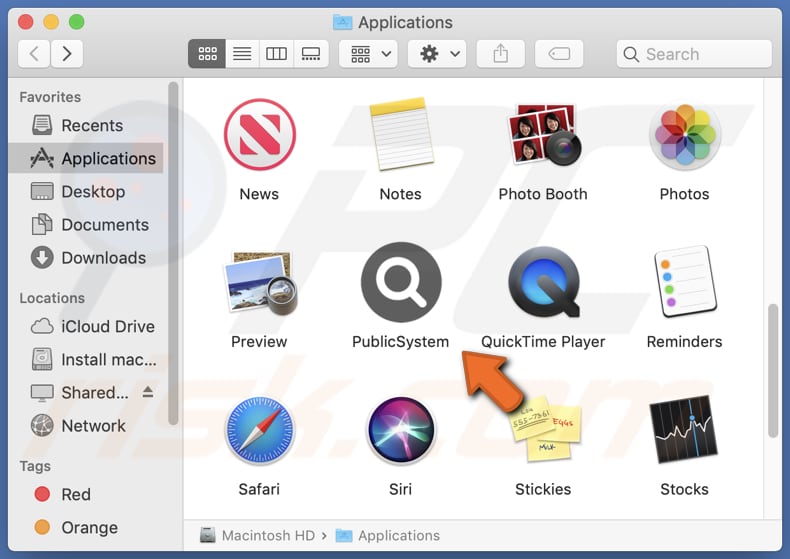Click the window title folder icon
Screen dimensions: 790x559
tap(343, 22)
